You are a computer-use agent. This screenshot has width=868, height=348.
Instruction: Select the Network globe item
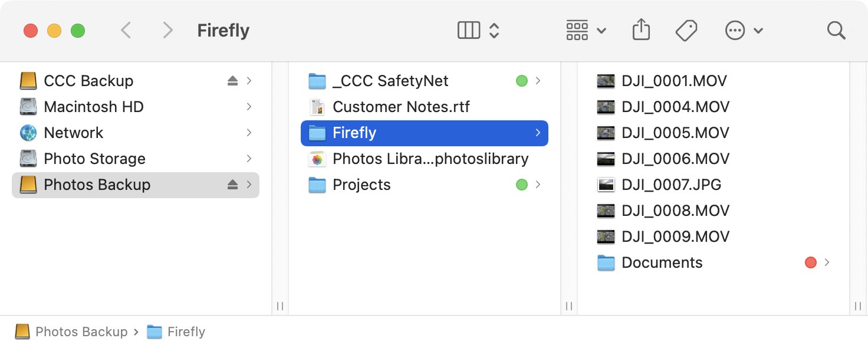[x=136, y=133]
